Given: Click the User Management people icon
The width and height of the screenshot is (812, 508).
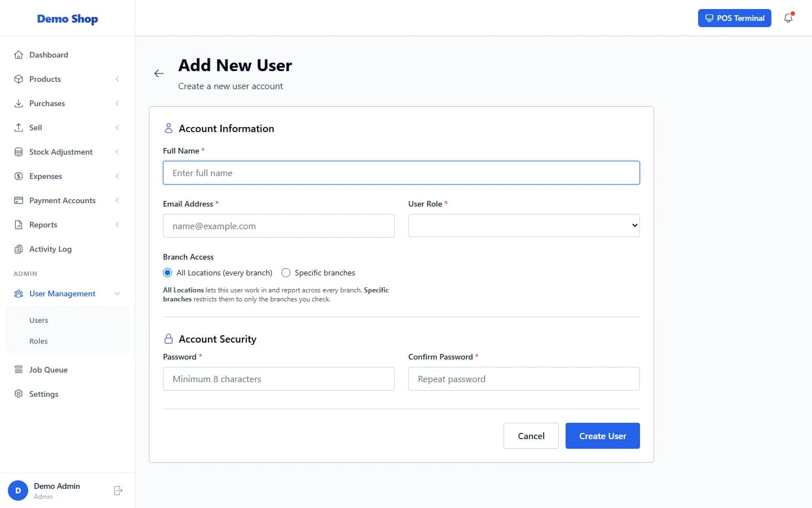Looking at the screenshot, I should (x=19, y=294).
